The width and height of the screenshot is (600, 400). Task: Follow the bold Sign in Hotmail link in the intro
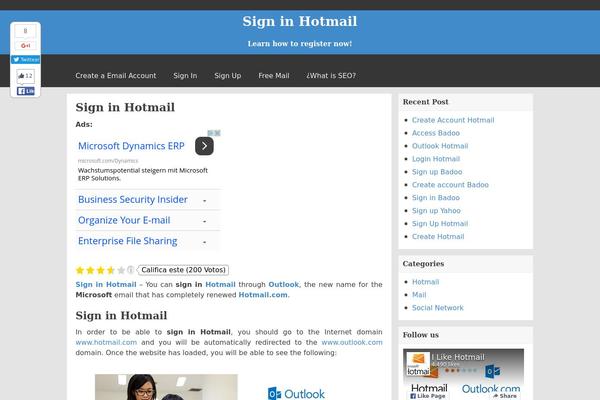tap(106, 284)
